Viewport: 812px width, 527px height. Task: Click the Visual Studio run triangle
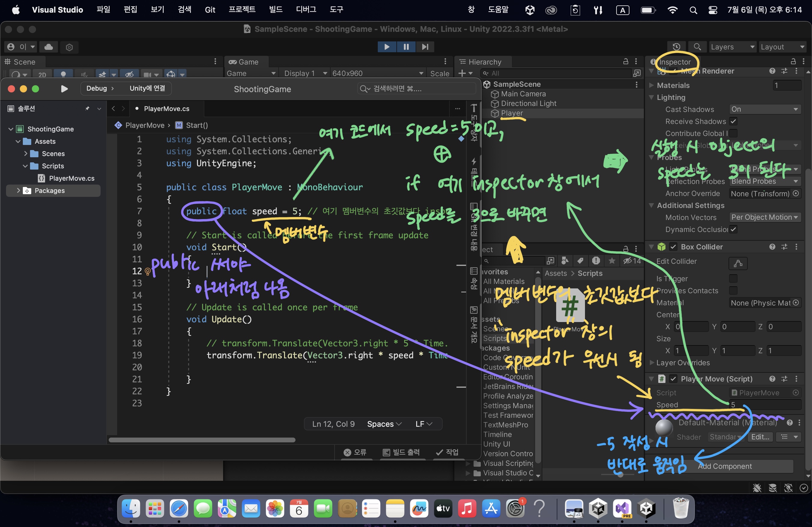click(x=64, y=89)
